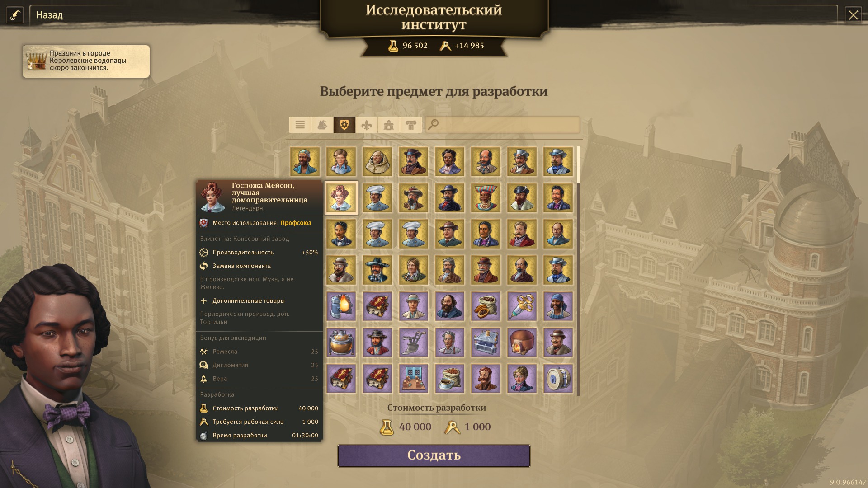Click the Создать button

(x=434, y=455)
